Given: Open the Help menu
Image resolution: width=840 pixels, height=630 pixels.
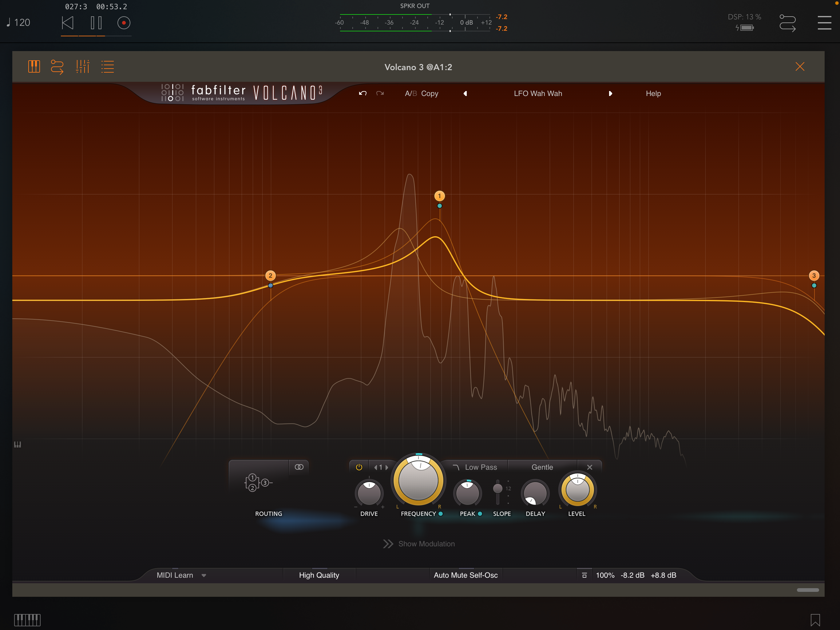Looking at the screenshot, I should tap(653, 94).
